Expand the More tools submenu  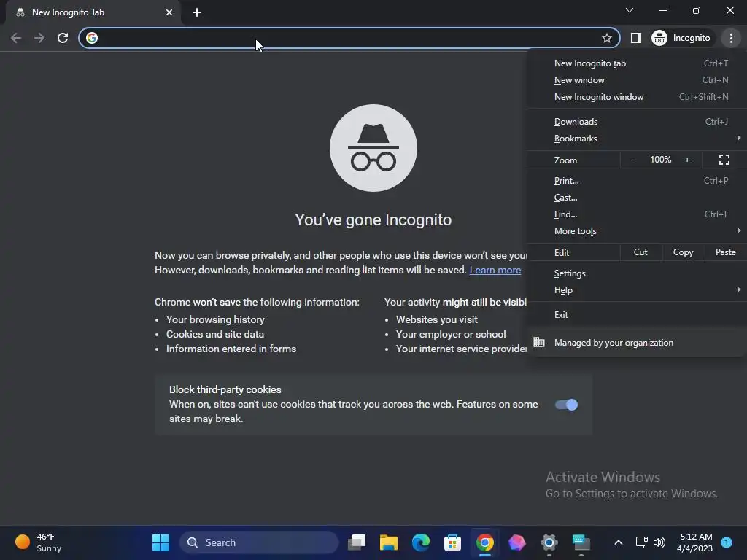(636, 231)
